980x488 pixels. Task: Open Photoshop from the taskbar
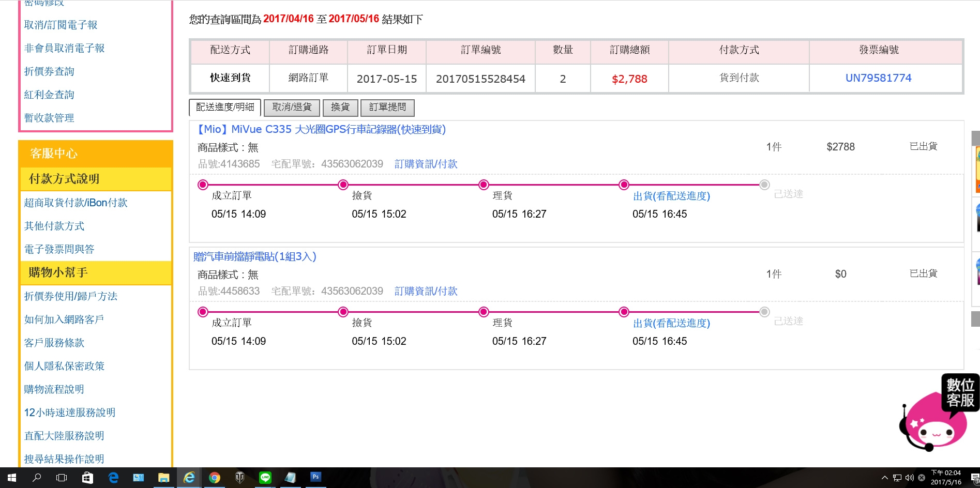click(x=315, y=477)
